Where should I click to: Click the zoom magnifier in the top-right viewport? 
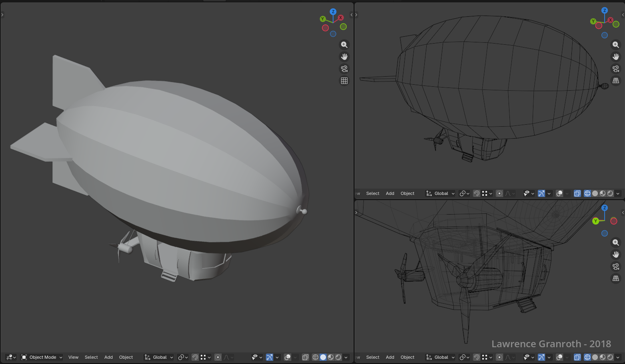pos(616,45)
